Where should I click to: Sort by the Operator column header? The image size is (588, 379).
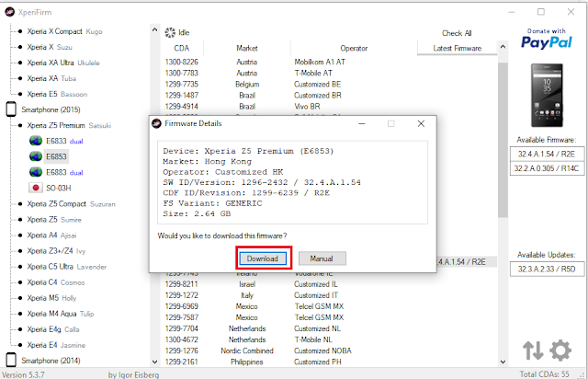[x=354, y=48]
